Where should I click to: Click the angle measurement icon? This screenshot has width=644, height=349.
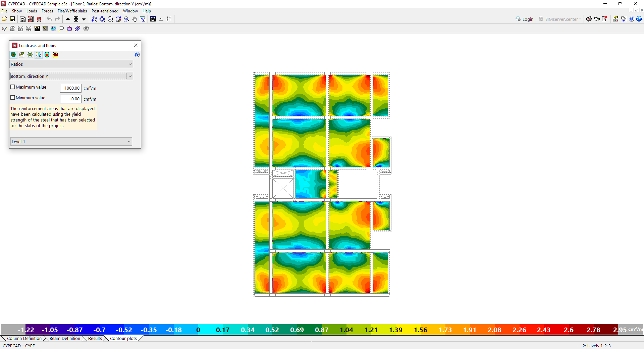(x=161, y=19)
